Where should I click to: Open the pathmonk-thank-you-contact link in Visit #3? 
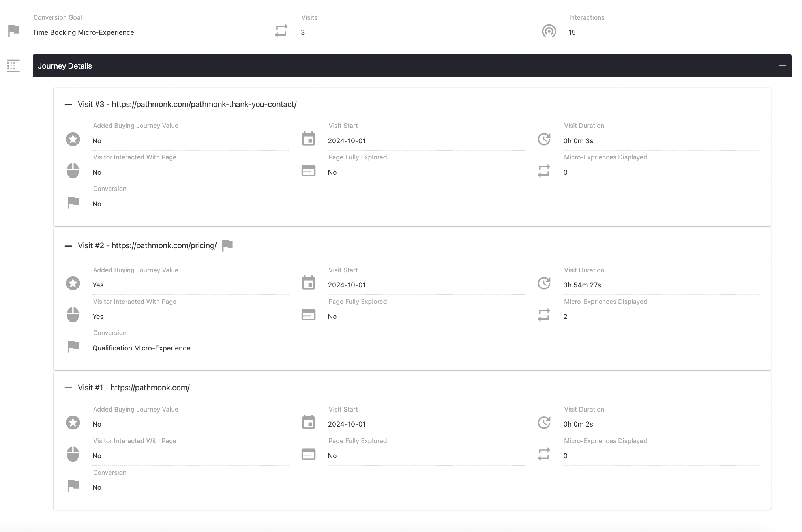pos(204,104)
